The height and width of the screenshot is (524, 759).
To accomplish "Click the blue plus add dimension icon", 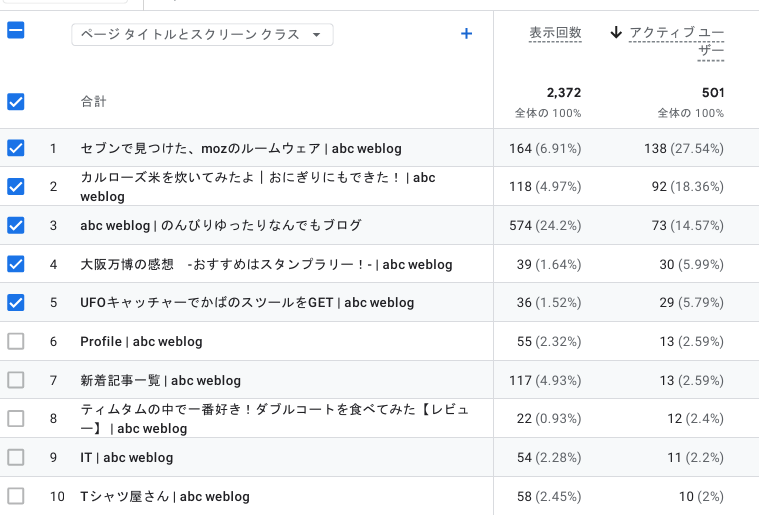I will (466, 34).
